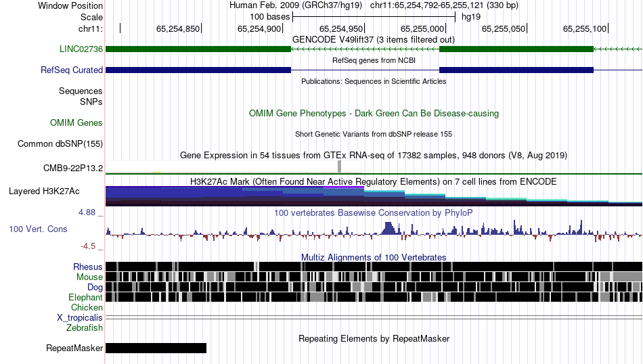643x364 pixels.
Task: Click the SNPs label
Action: coord(91,101)
